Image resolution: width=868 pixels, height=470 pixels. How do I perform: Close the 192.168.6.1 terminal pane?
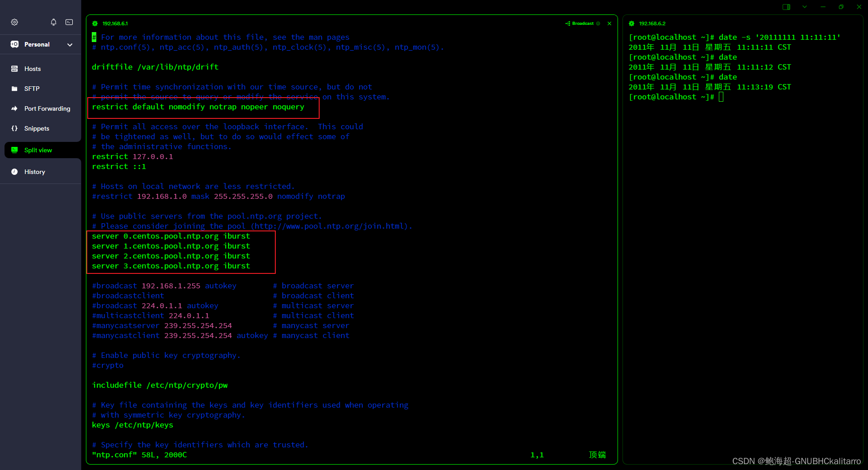609,23
